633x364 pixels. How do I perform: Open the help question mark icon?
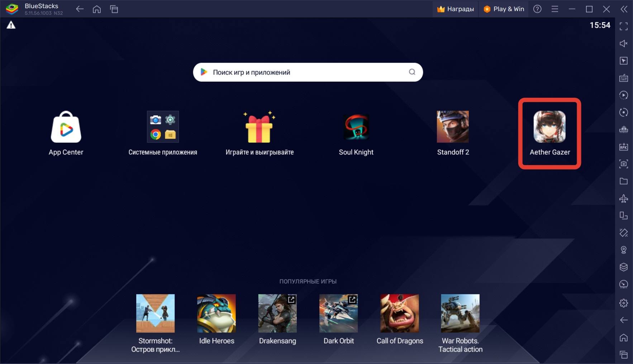pyautogui.click(x=537, y=9)
